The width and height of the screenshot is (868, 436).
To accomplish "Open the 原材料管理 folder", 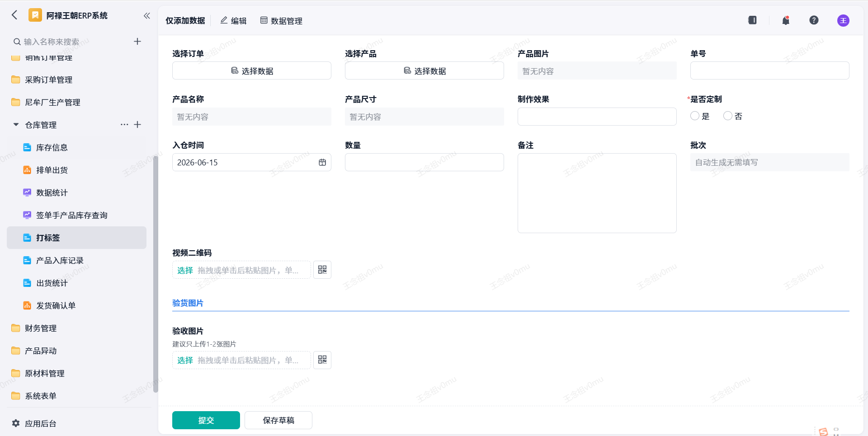I will point(76,373).
